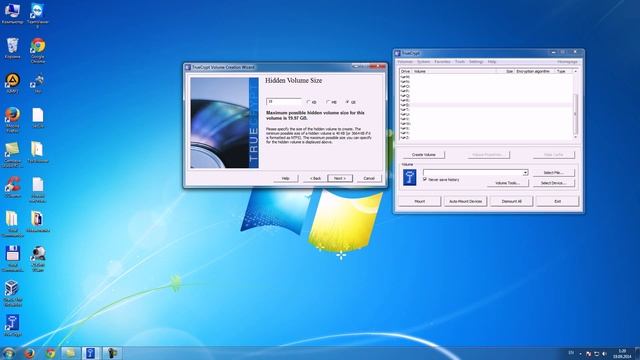
Task: Open the TeamViewer desktop shortcut
Action: 38,15
